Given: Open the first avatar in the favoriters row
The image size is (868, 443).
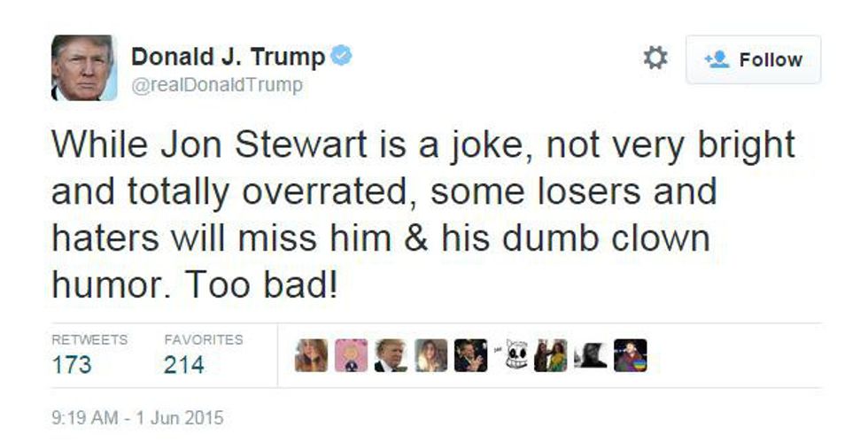Looking at the screenshot, I should [x=311, y=355].
